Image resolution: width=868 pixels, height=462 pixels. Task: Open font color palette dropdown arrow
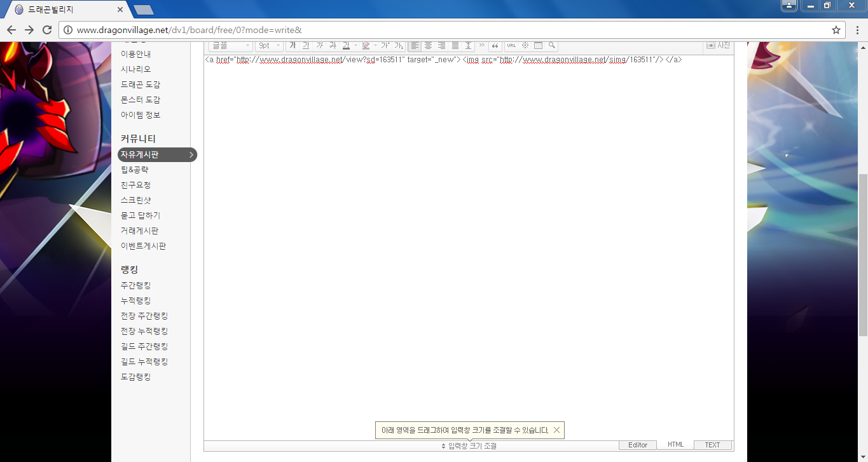pos(355,45)
